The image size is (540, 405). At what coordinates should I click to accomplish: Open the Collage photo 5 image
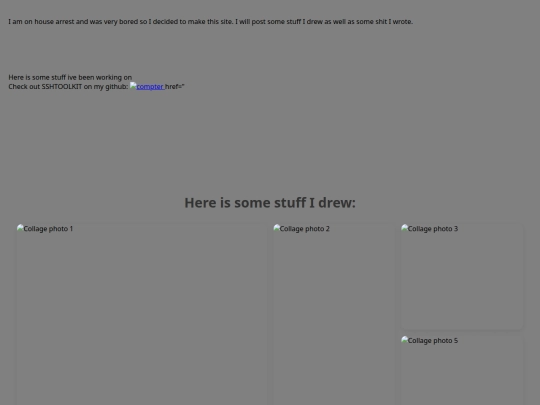point(462,371)
